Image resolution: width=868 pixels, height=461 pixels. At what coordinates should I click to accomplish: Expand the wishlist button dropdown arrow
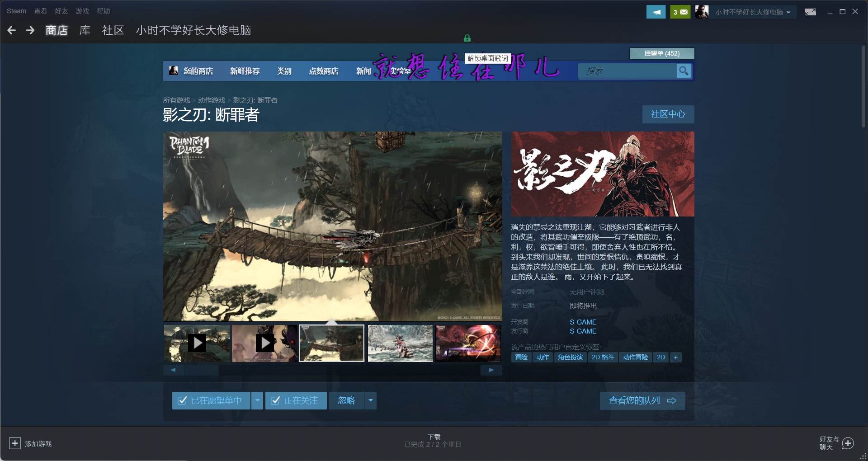tap(257, 400)
